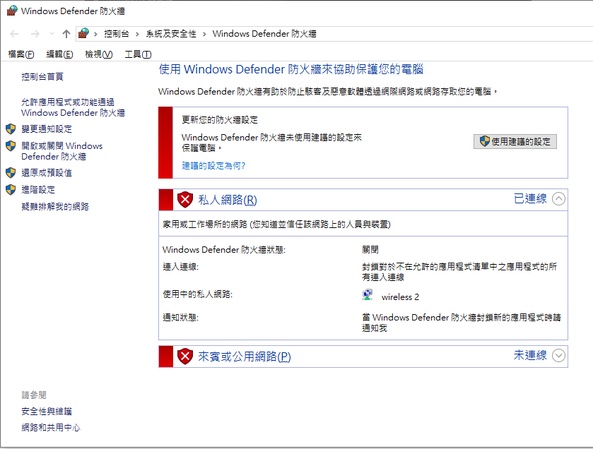Select 系統及安全性 breadcrumb
593x449 pixels.
point(171,34)
